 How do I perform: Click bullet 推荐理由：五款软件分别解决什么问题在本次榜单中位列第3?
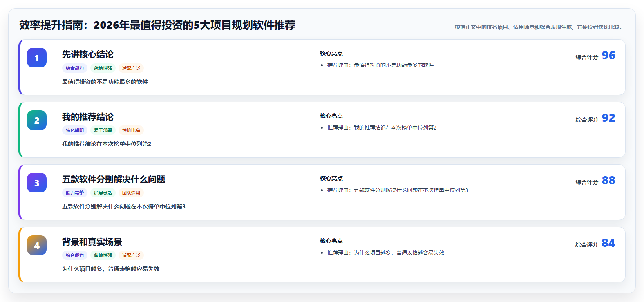click(x=398, y=190)
